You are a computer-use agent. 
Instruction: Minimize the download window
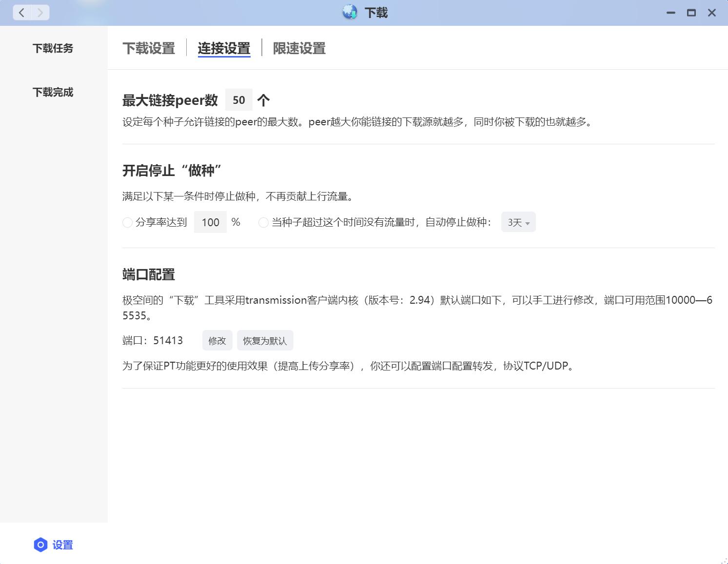point(670,13)
